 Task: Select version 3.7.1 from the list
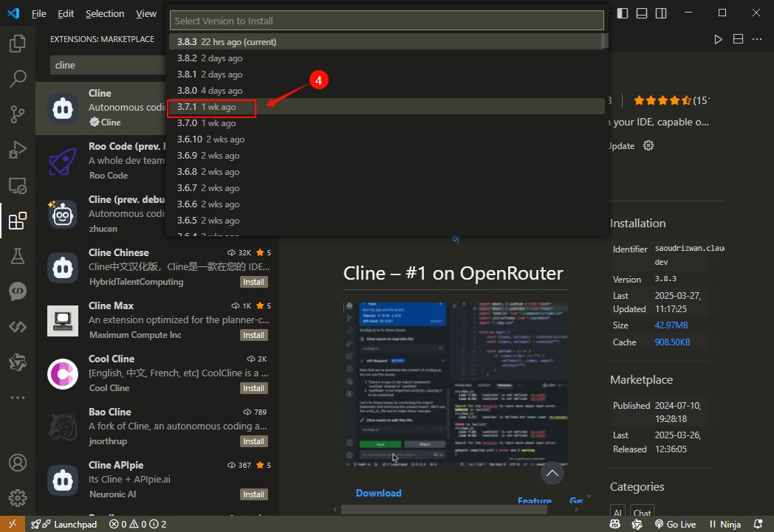(207, 107)
